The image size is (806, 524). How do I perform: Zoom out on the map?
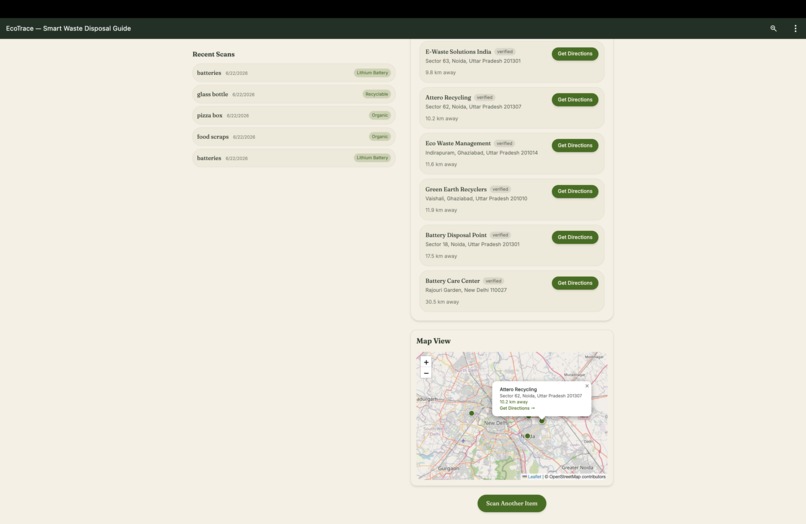tap(426, 373)
